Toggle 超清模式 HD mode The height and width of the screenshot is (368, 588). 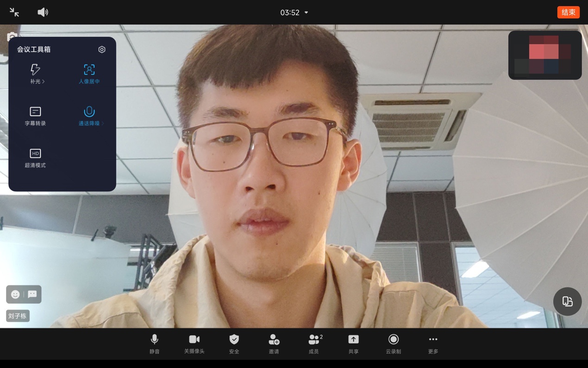[35, 158]
